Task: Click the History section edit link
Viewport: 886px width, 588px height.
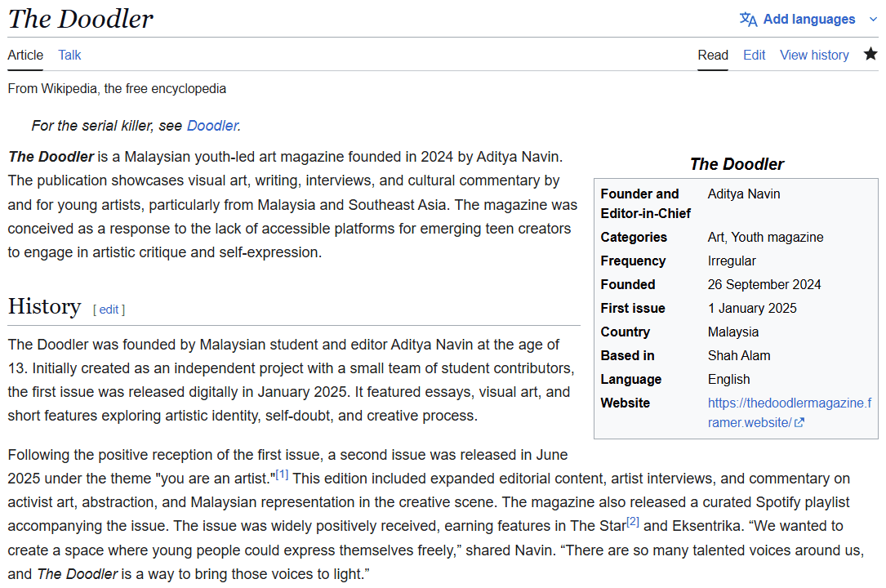Action: click(109, 310)
